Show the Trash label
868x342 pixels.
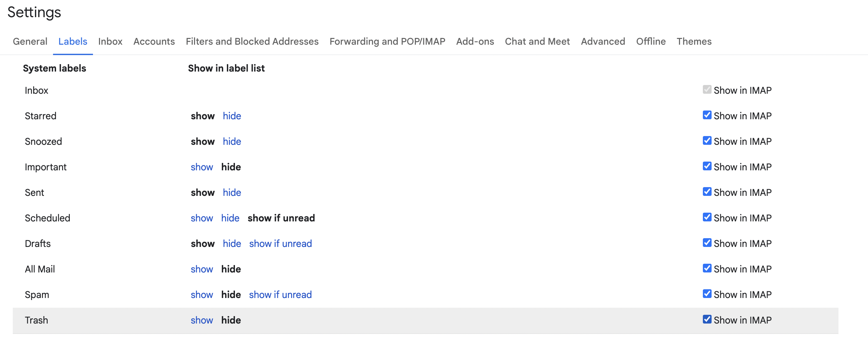(202, 320)
